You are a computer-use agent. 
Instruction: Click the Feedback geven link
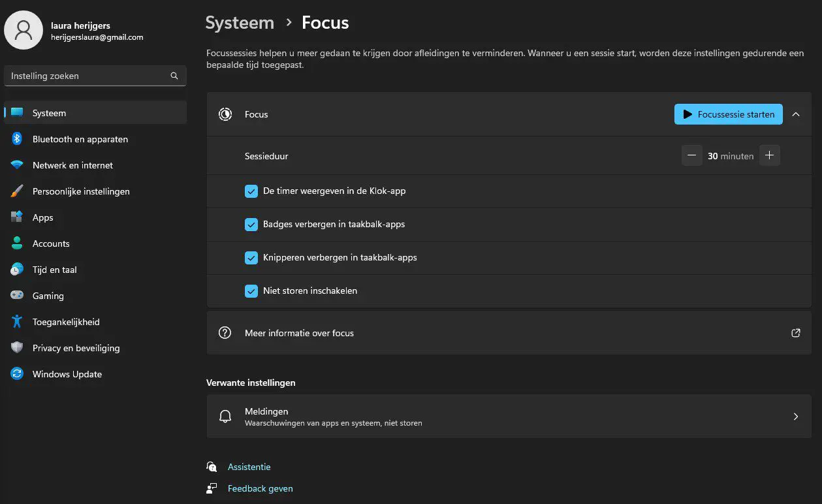click(260, 488)
